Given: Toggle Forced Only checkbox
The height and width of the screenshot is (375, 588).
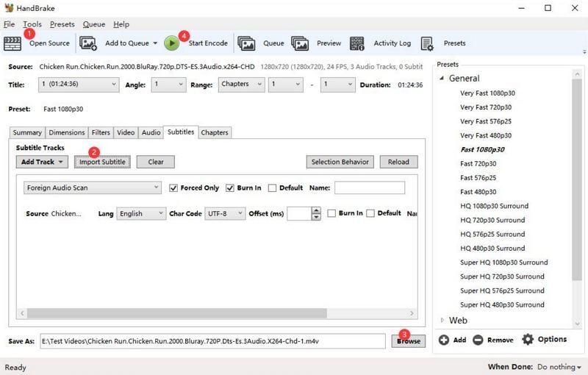Looking at the screenshot, I should (x=173, y=188).
